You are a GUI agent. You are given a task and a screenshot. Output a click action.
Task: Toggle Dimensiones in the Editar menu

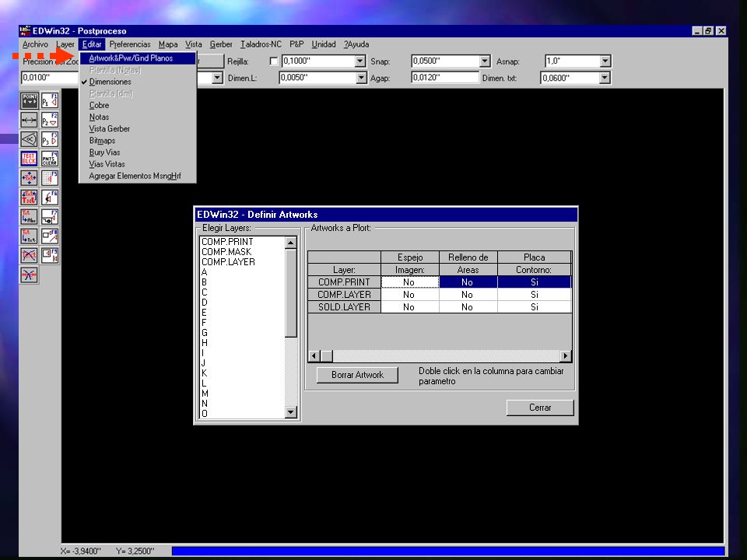[x=138, y=82]
